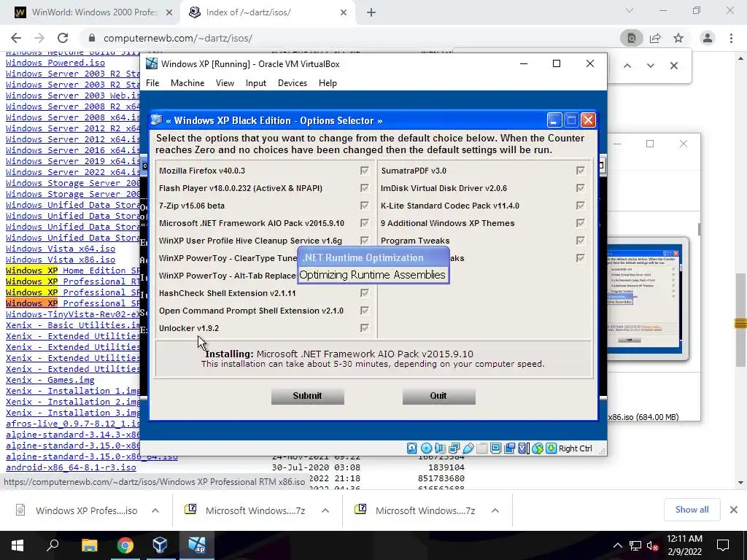Open the Windows Start menu
747x560 pixels.
pos(18,545)
